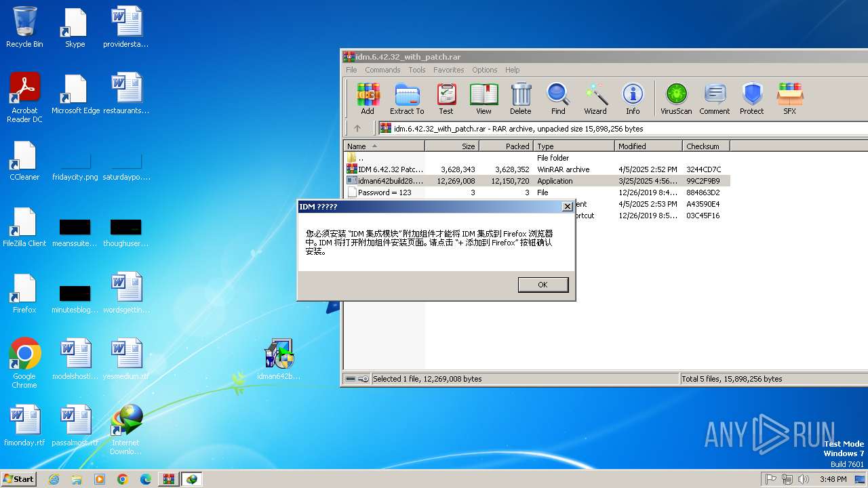
Task: Open Internet Explorer from the taskbar
Action: (54, 479)
